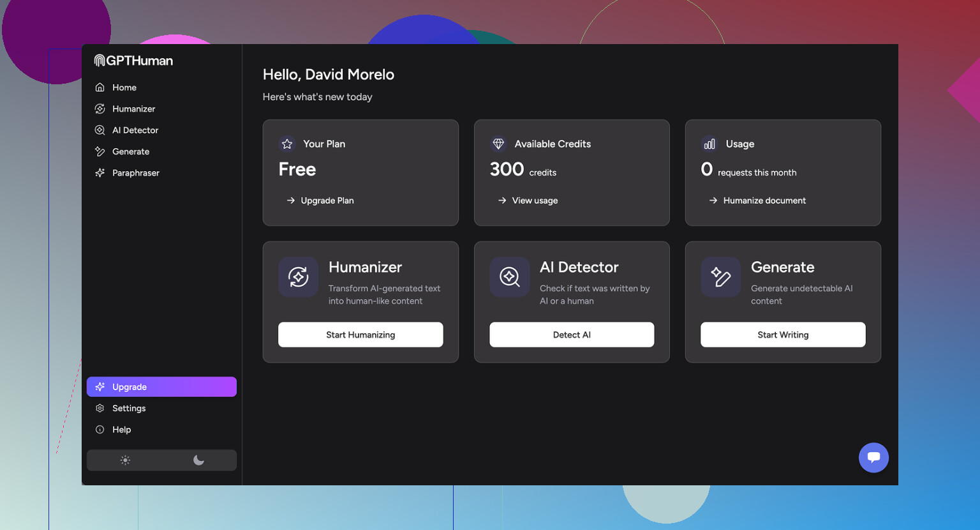Click the Paraphraser sparkle icon
The image size is (980, 530).
click(100, 172)
